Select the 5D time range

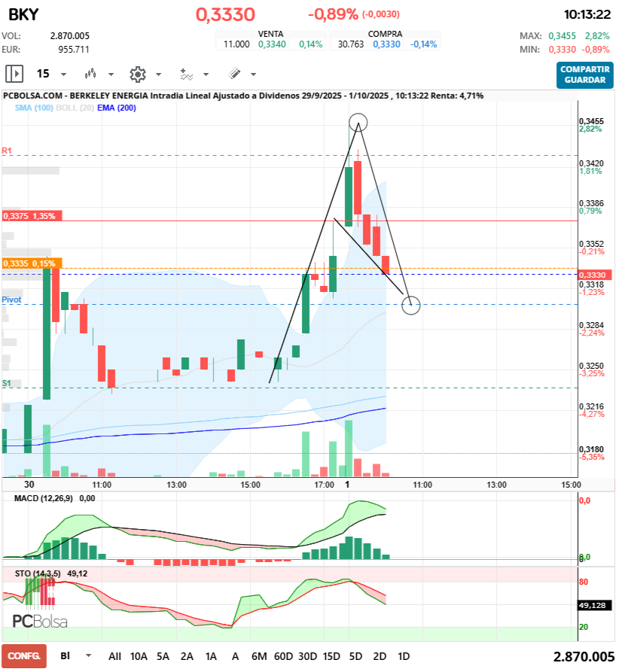click(x=356, y=656)
